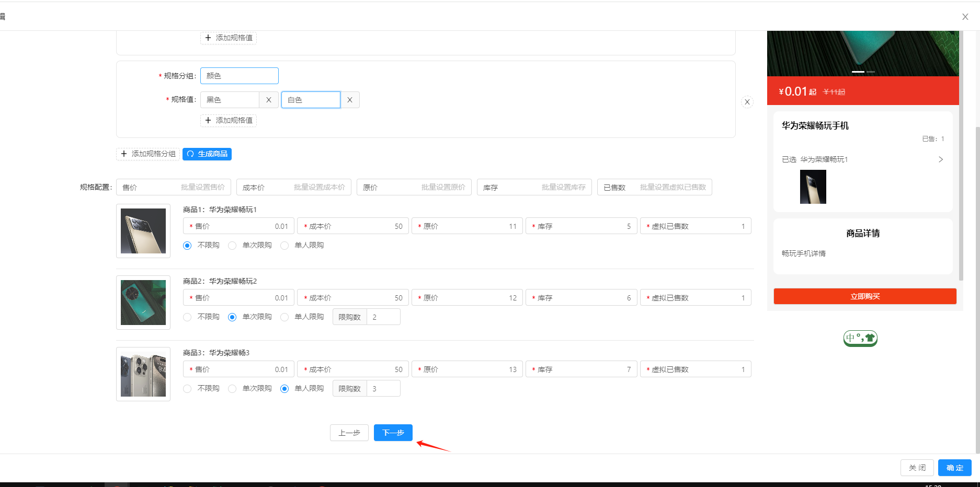Select 单人限购 for 商品1
Viewport: 980px width, 487px height.
pos(284,246)
